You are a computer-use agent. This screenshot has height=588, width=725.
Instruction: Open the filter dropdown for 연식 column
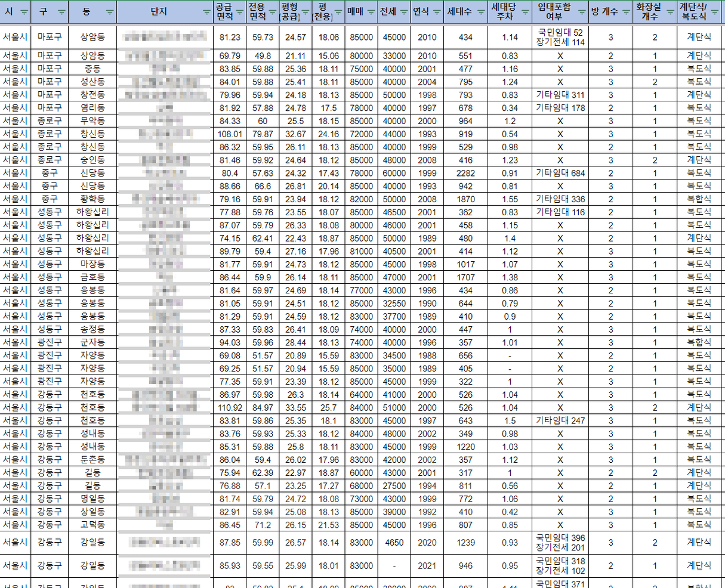tap(437, 12)
